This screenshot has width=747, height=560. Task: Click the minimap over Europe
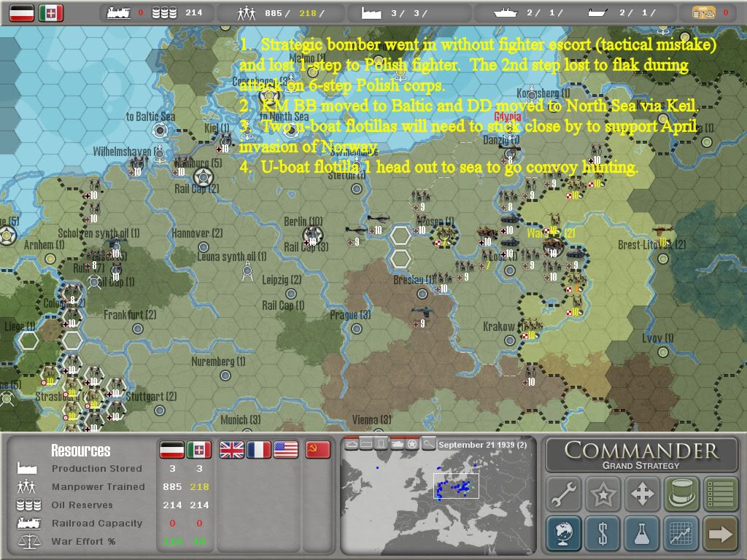pos(438,496)
